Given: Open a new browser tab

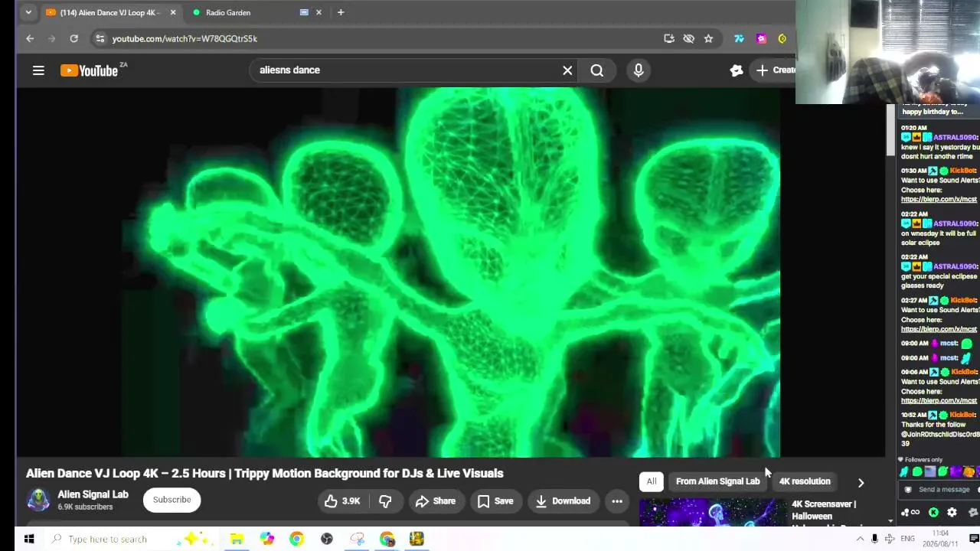Looking at the screenshot, I should tap(341, 12).
